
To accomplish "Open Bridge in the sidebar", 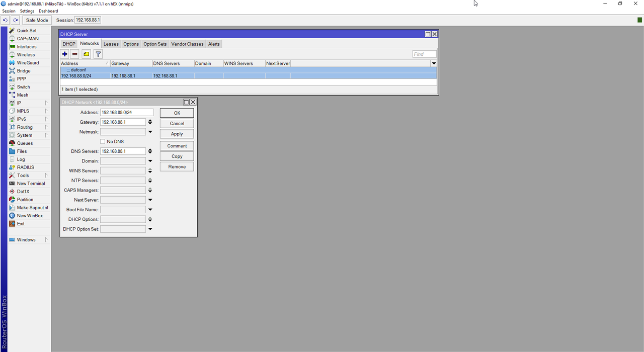I will [x=23, y=71].
